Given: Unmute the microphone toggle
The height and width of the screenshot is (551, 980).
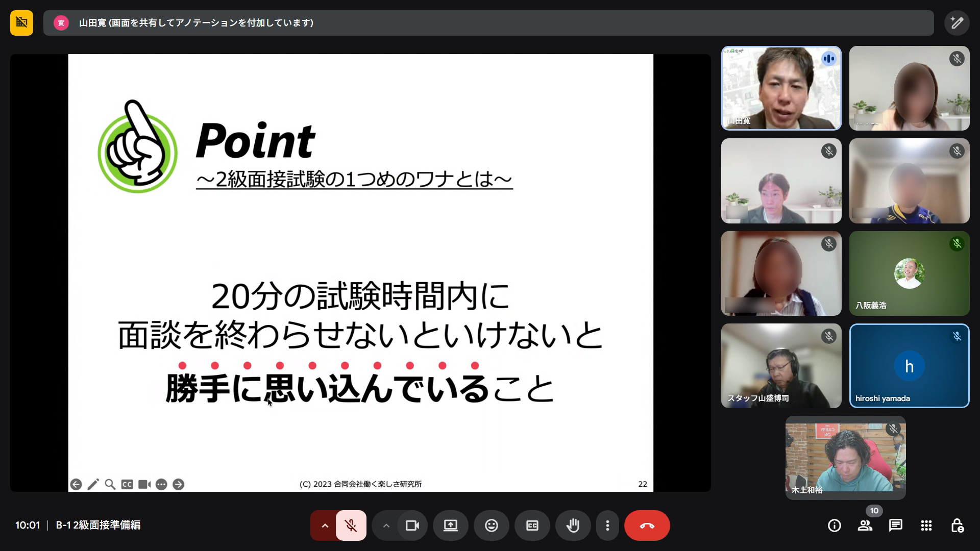Looking at the screenshot, I should (x=351, y=525).
